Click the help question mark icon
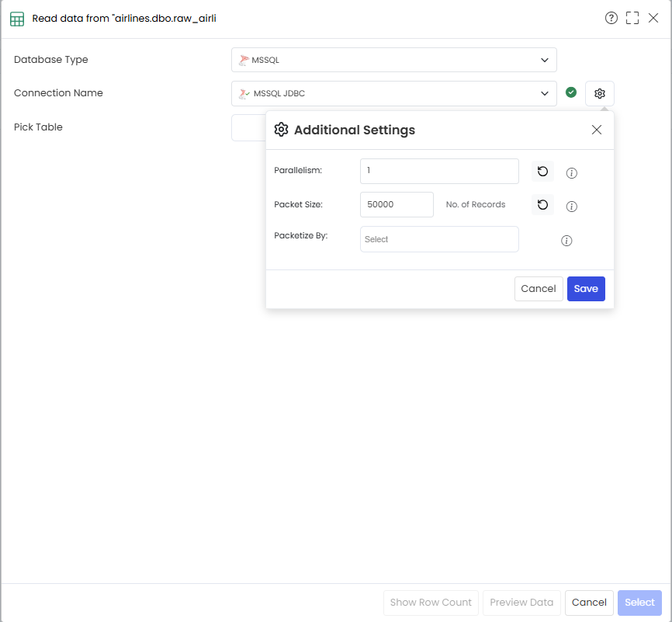This screenshot has width=672, height=622. click(611, 18)
